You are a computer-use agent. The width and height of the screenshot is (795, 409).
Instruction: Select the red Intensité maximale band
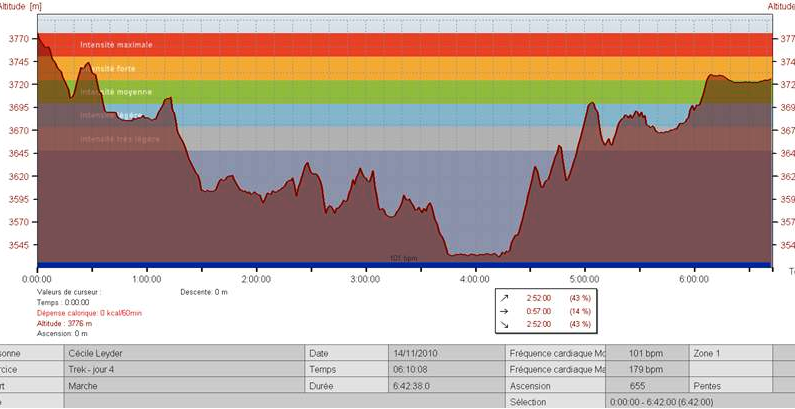pyautogui.click(x=400, y=44)
